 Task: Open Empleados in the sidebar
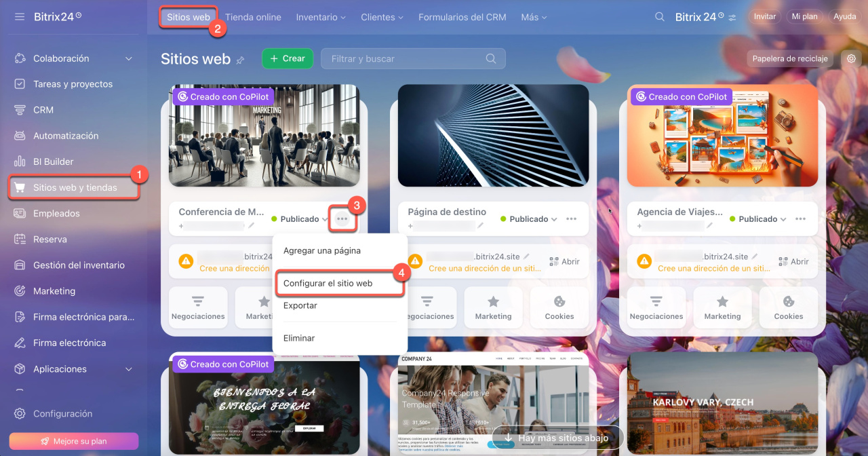(x=56, y=213)
